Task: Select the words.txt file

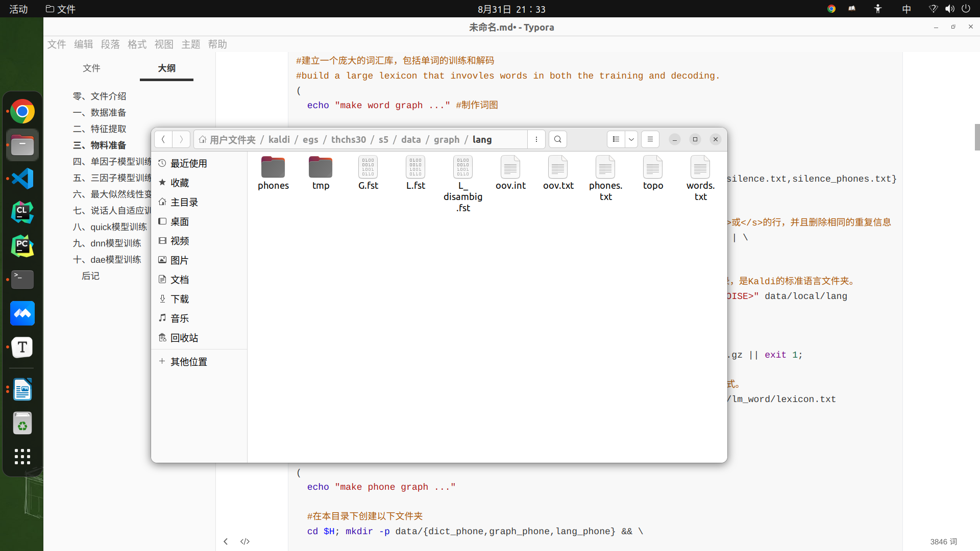Action: 700,179
